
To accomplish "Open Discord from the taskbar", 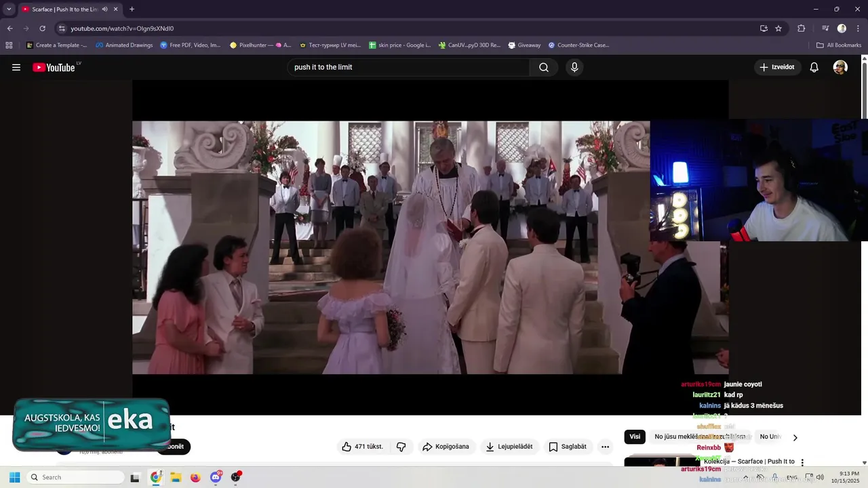I will pos(216,477).
